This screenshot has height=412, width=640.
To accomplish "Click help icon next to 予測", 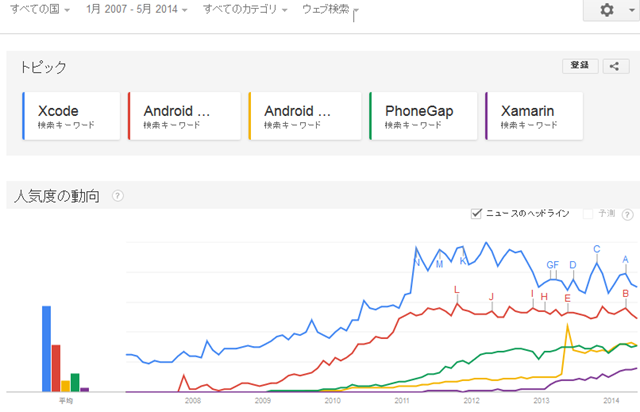I will [627, 214].
